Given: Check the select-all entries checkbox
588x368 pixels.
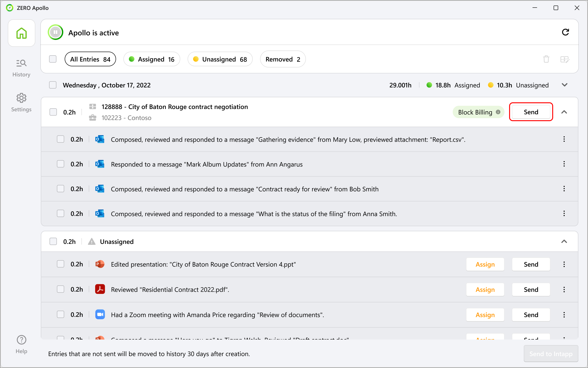Looking at the screenshot, I should pyautogui.click(x=53, y=59).
